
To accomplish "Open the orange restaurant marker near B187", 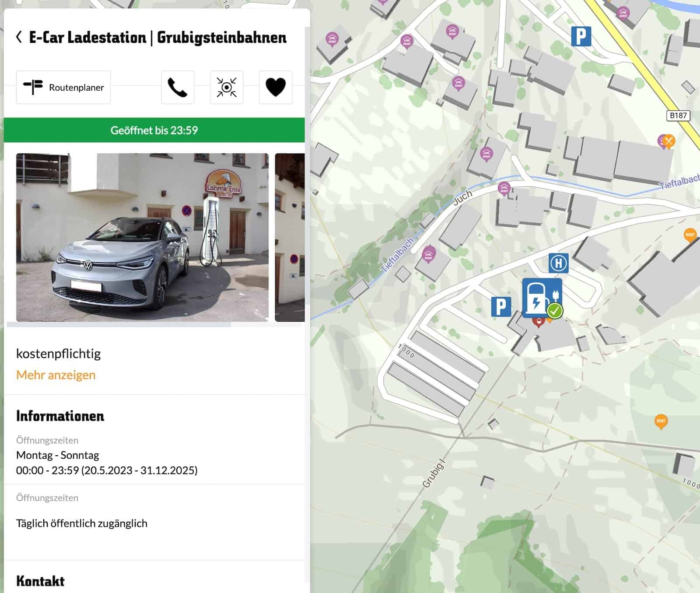I will pyautogui.click(x=669, y=141).
